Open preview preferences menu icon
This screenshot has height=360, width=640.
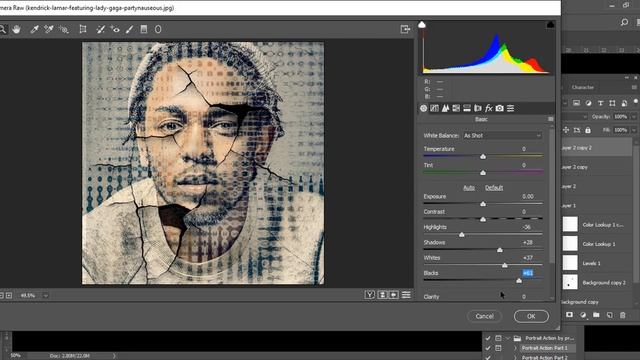[406, 295]
